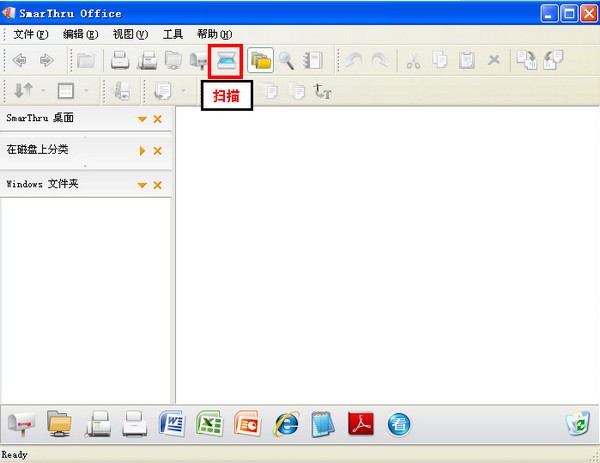Launch Microsoft Word from bottom bar
The height and width of the screenshot is (463, 600).
(x=172, y=424)
